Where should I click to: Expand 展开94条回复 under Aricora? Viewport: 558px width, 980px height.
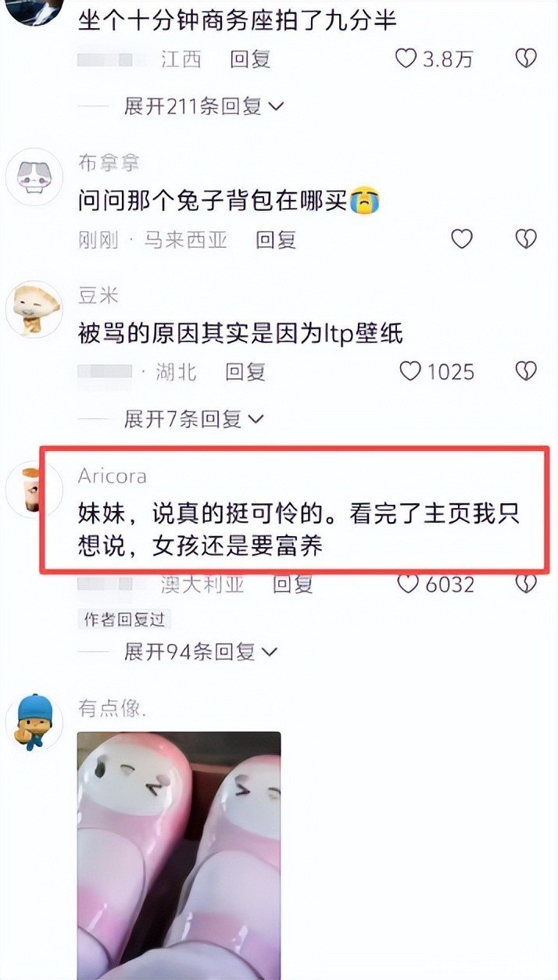coord(201,651)
